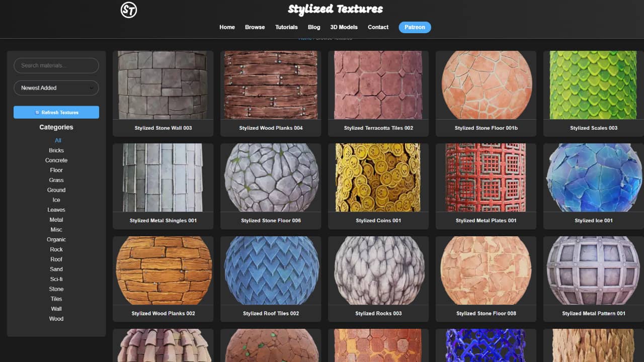Screen dimensions: 644x362
Task: Open the 3D Models menu item
Action: click(x=344, y=27)
